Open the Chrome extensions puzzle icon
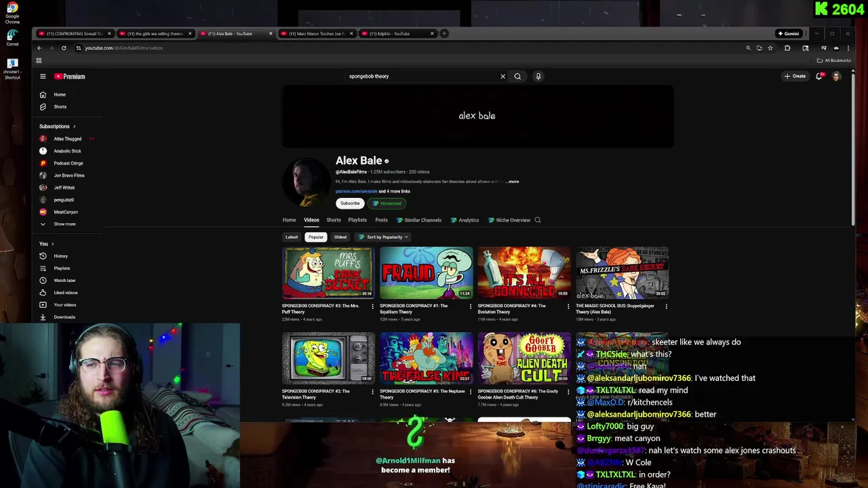This screenshot has width=868, height=488. [x=787, y=48]
